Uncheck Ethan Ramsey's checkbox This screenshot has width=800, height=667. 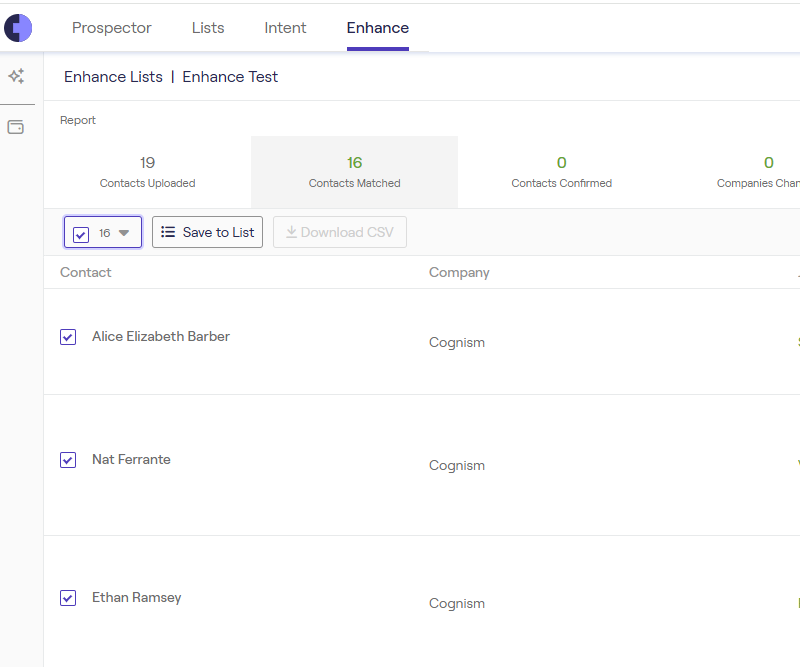click(x=68, y=598)
